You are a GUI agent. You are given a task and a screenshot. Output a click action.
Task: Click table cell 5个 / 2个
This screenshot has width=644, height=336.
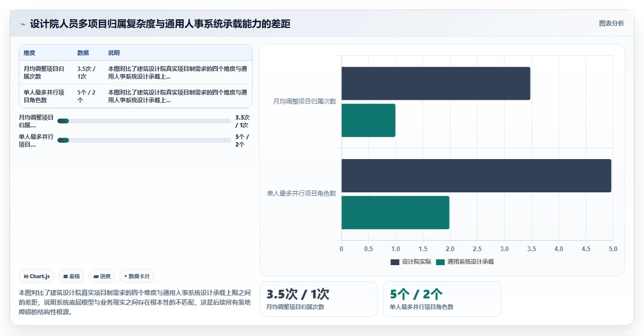[86, 96]
